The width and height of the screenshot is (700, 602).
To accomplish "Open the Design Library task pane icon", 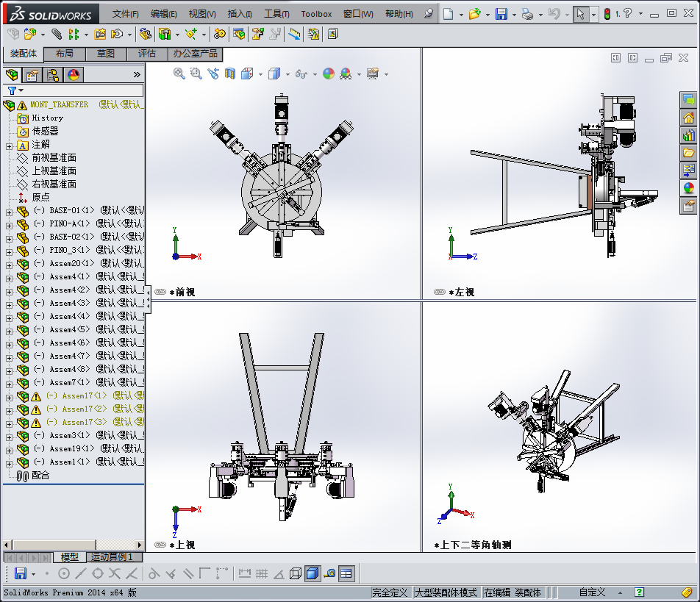I will point(689,135).
